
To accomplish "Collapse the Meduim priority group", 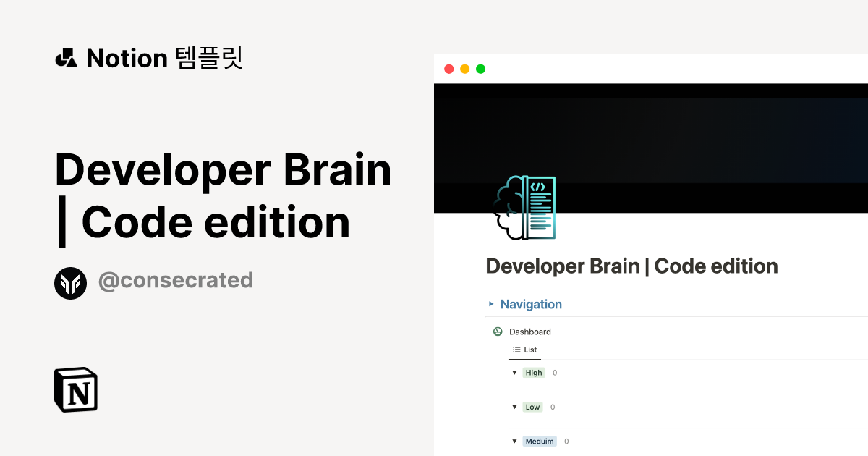I will click(x=514, y=441).
